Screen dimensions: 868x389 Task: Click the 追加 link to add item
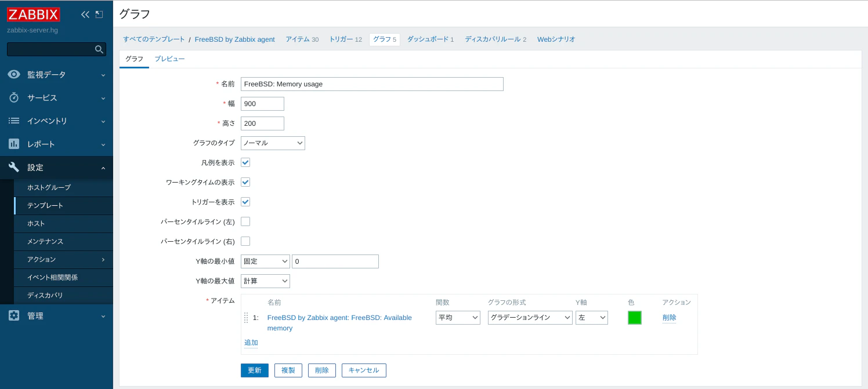(251, 343)
